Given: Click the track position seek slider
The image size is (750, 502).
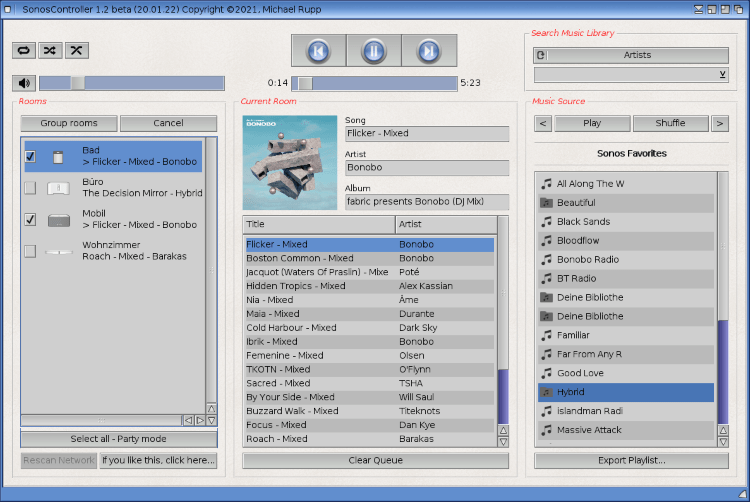Looking at the screenshot, I should click(x=374, y=83).
